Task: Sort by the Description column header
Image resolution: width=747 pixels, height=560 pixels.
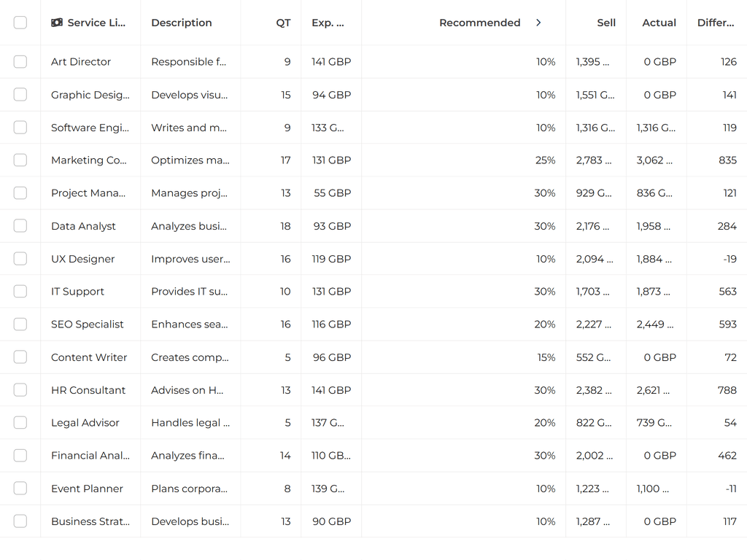Action: pos(182,23)
